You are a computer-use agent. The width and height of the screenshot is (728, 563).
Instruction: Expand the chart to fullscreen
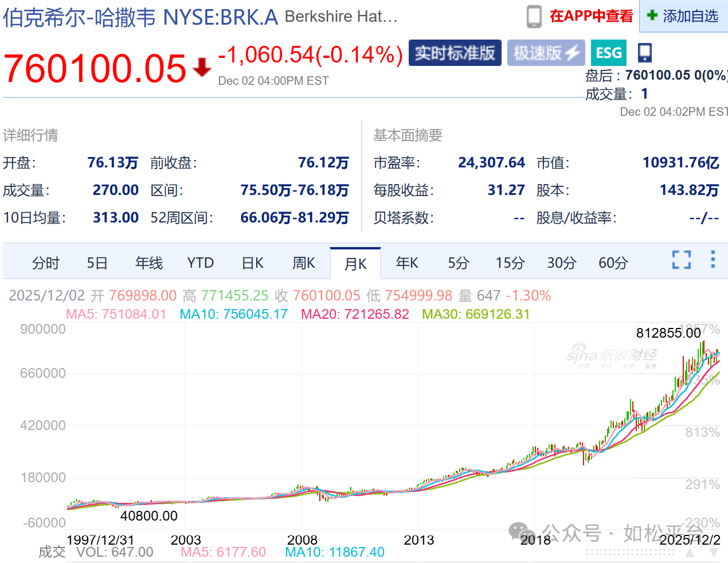pos(681,260)
